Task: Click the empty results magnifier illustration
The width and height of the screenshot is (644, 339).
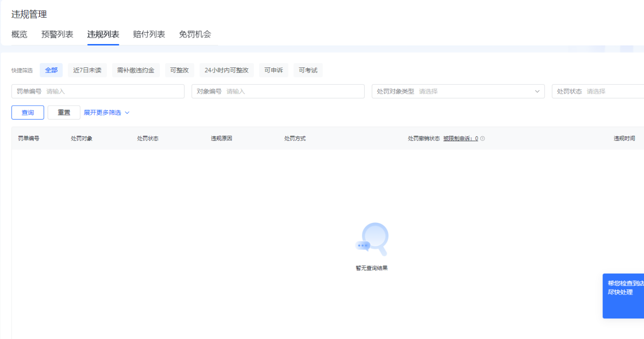Action: pos(372,239)
